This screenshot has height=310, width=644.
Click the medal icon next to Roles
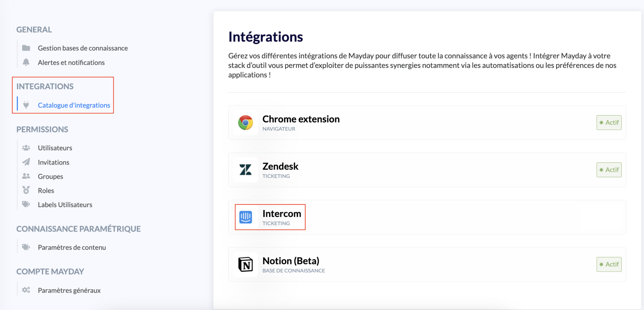(x=26, y=190)
